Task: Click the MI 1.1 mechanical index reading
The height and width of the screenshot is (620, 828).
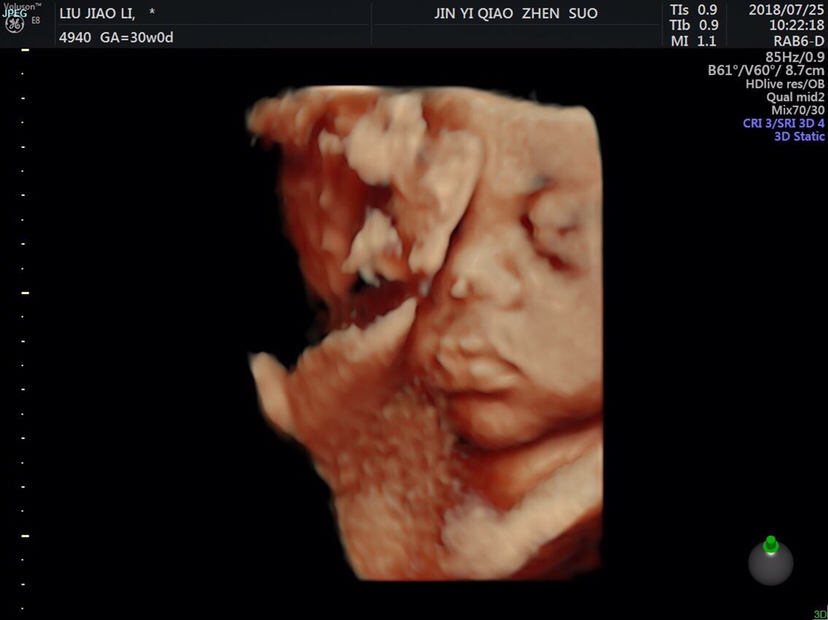Action: click(693, 41)
